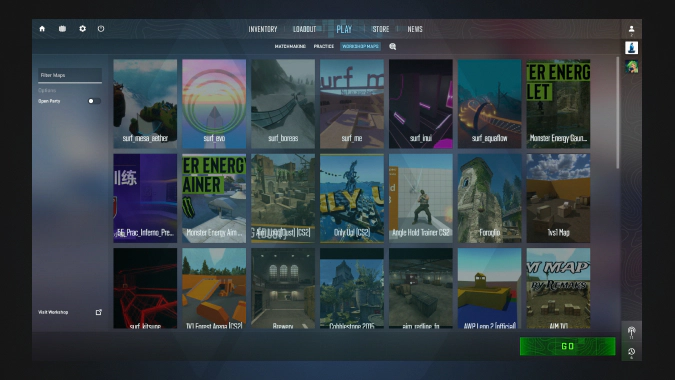Open the settings gear icon
Image resolution: width=675 pixels, height=380 pixels.
click(82, 29)
